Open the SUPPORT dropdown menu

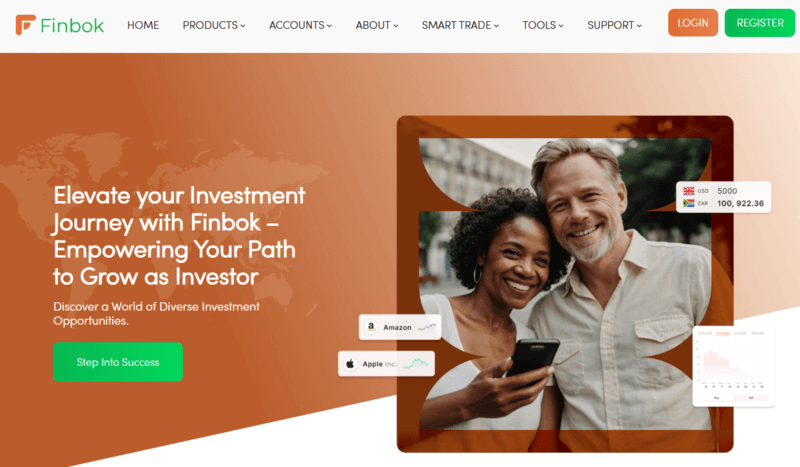[614, 25]
